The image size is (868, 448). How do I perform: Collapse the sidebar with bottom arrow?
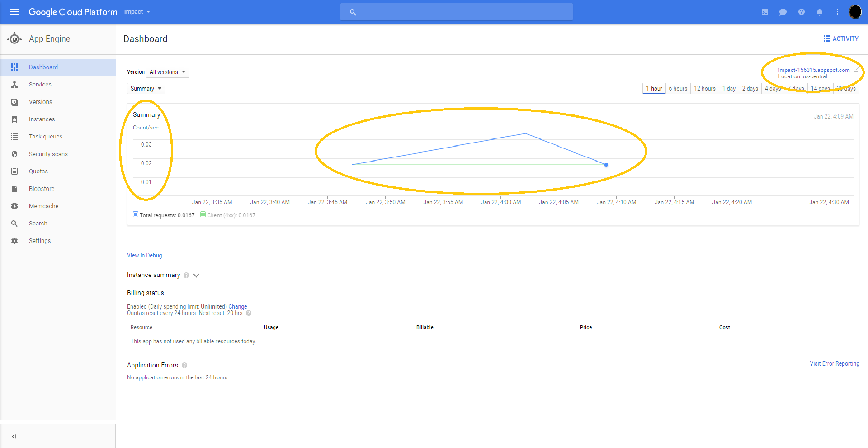pyautogui.click(x=14, y=437)
